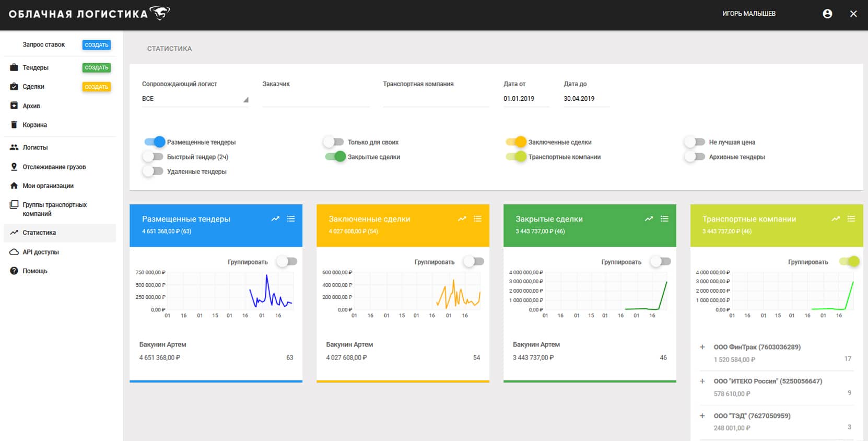Click list icon on Транспортные компании card
This screenshot has width=868, height=441.
(x=851, y=219)
